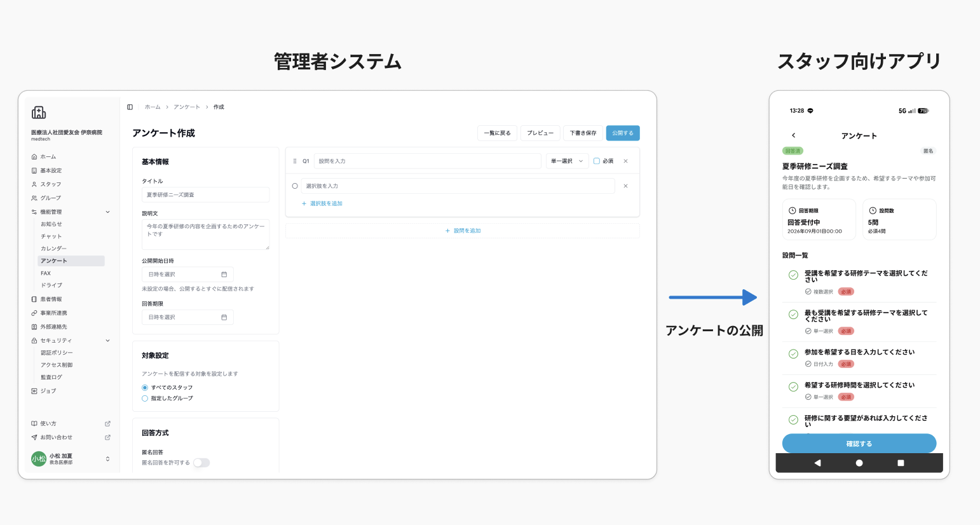The width and height of the screenshot is (980, 525).
Task: Collapse the 機能管理 sidebar section chevron
Action: [x=107, y=212]
